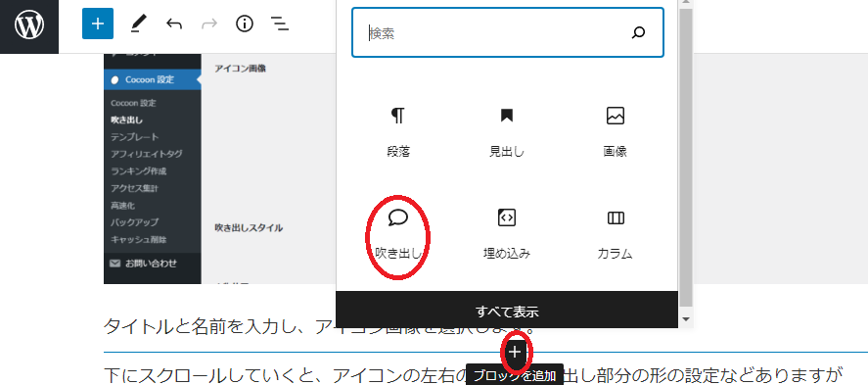Click the 検索 block search field
Screen dimensions: 868x385
point(508,32)
